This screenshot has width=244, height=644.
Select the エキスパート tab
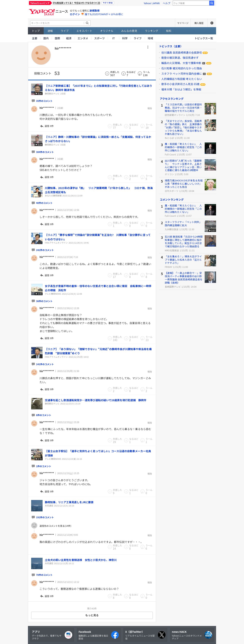[x=84, y=31]
